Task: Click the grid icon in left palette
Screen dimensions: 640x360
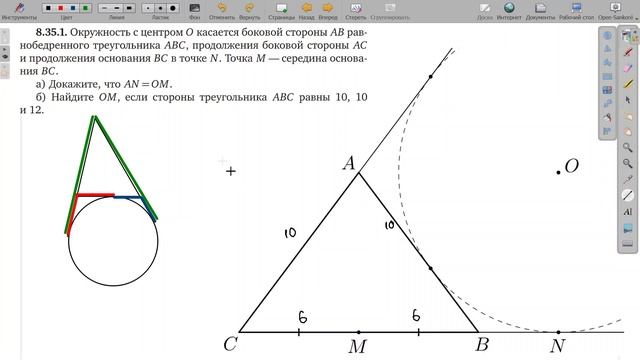Action: coord(607,90)
